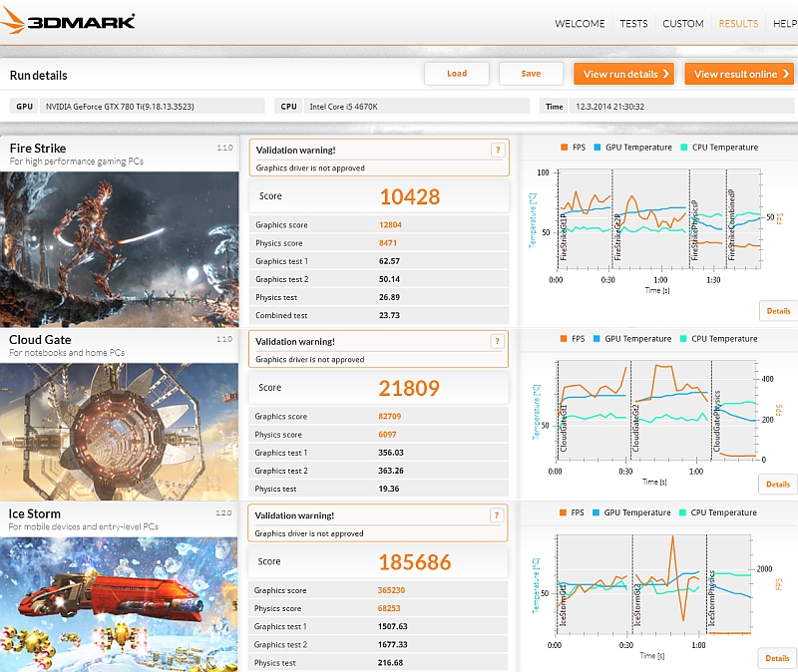Click Ice Storm Graphics test 2 value 1677.33
Screen dimensions: 798x672
pyautogui.click(x=392, y=644)
